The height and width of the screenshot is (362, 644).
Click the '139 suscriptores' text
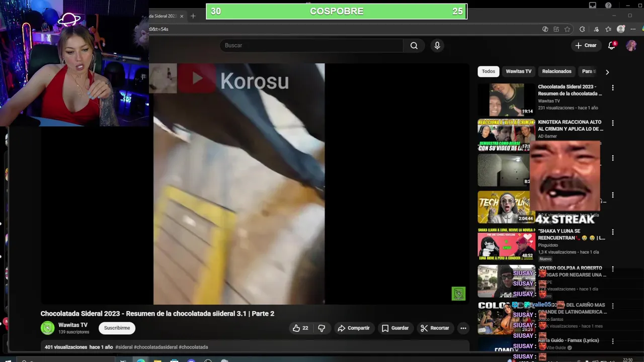[73, 332]
